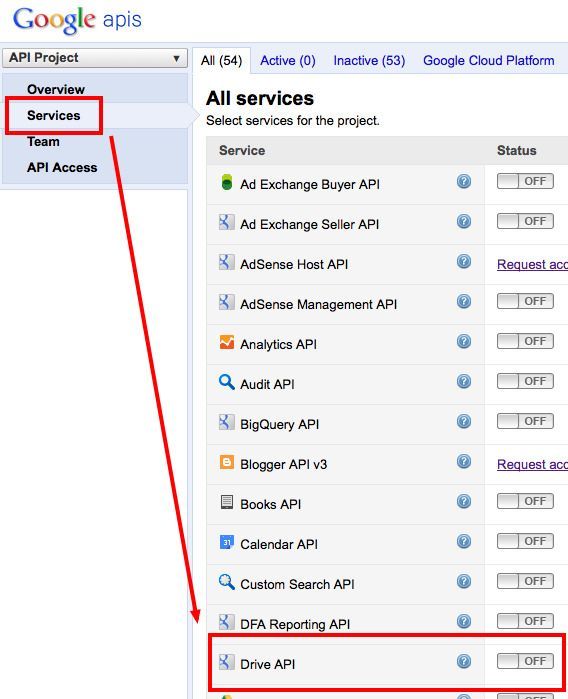Open help for Analytics API

pos(464,341)
